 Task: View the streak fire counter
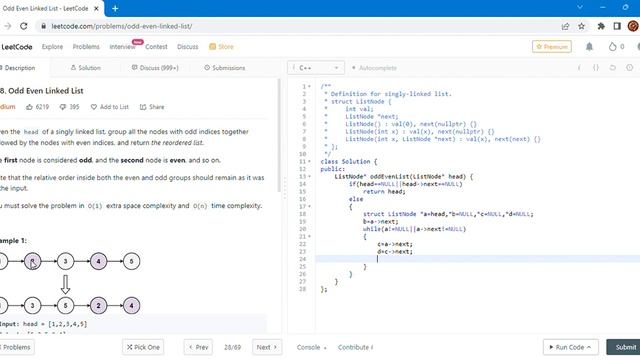[616, 47]
